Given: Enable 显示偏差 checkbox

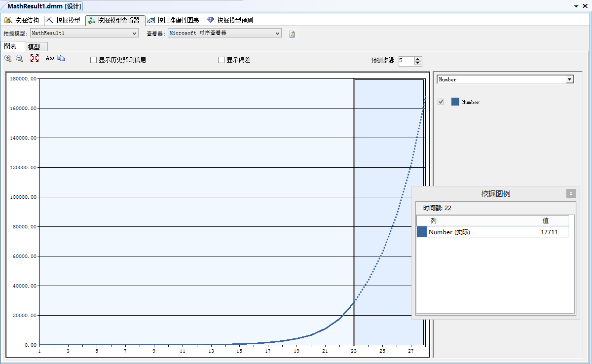Looking at the screenshot, I should coord(221,60).
